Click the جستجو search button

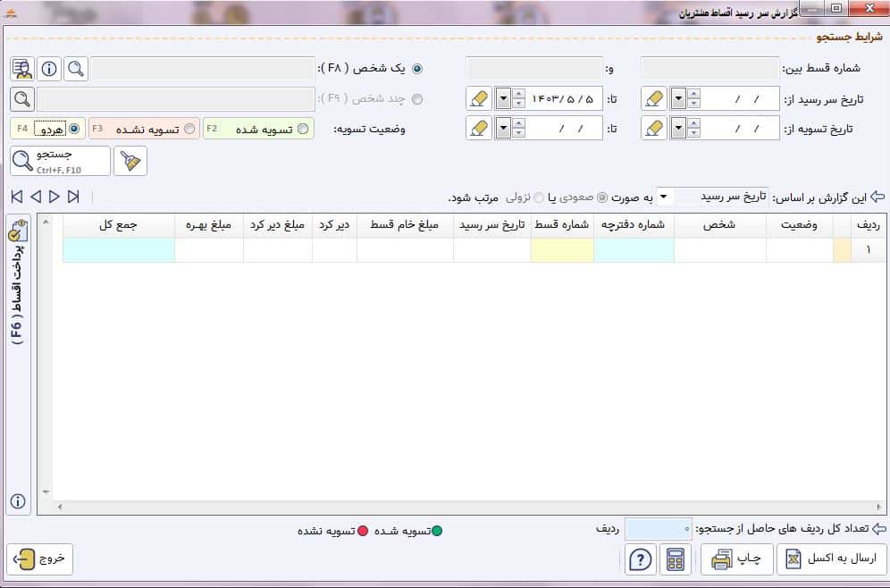[60, 161]
